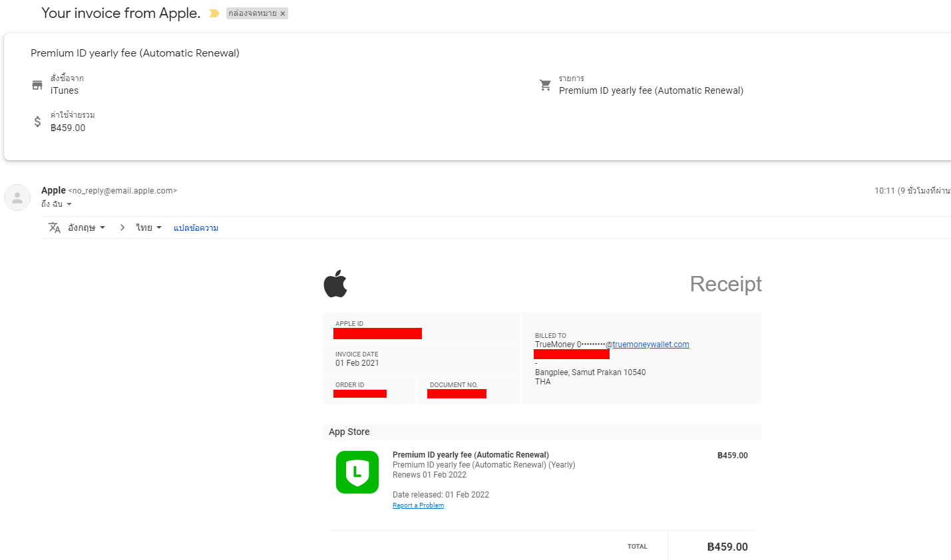Click the ORDER ID label
This screenshot has width=951, height=560.
point(349,385)
